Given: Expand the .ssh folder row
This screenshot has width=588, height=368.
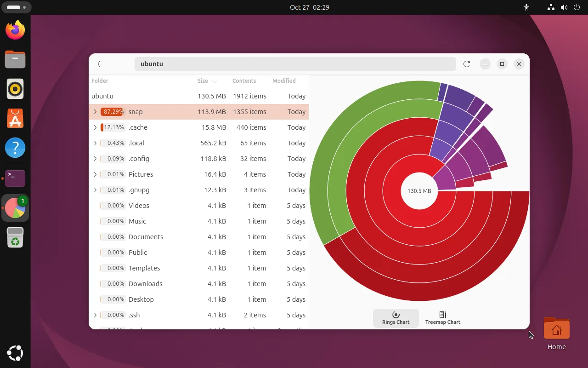Looking at the screenshot, I should click(95, 315).
